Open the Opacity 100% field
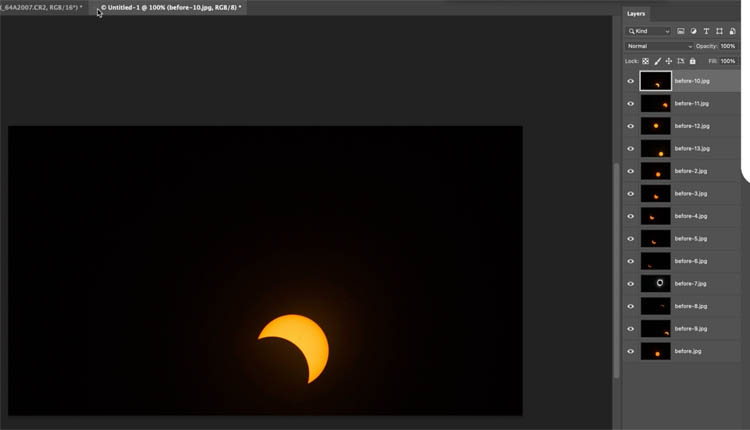Viewport: 750px width, 430px height. pyautogui.click(x=728, y=46)
